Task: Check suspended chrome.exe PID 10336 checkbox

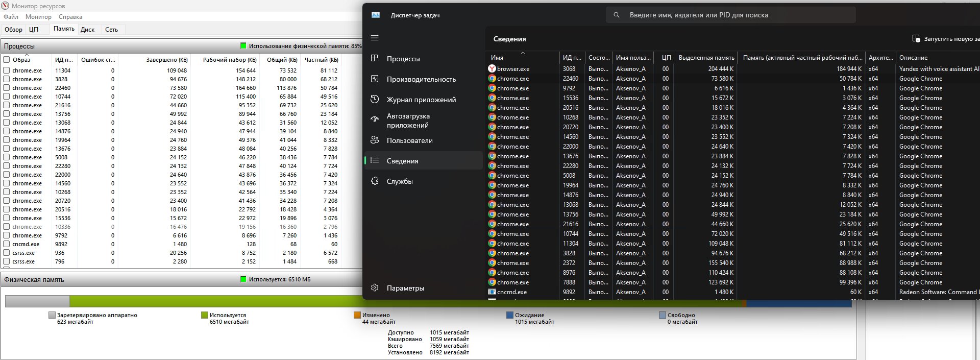Action: pos(7,227)
